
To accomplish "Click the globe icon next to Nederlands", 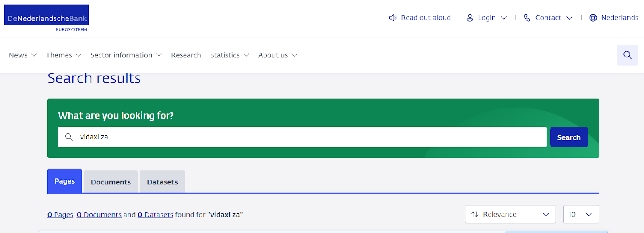I will point(593,18).
